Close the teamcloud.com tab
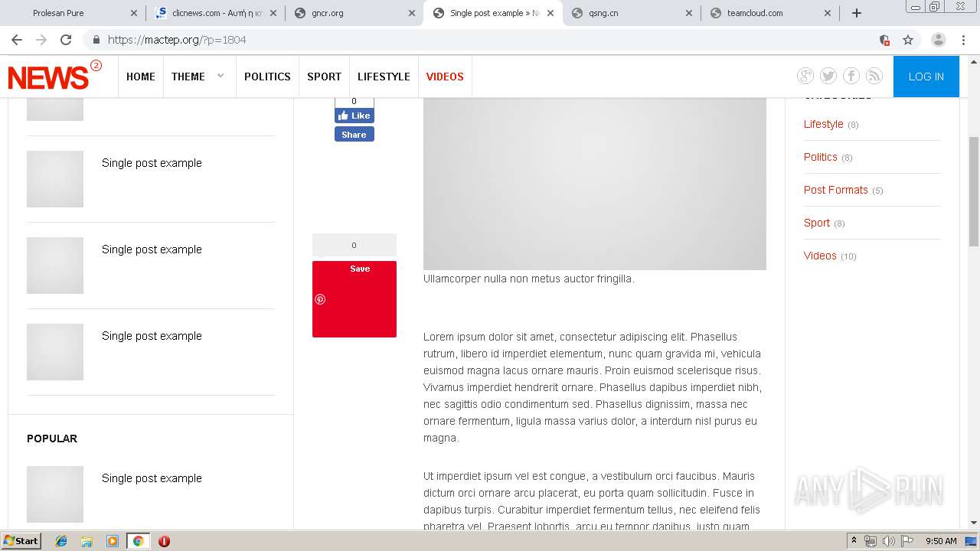This screenshot has height=551, width=980. point(828,13)
